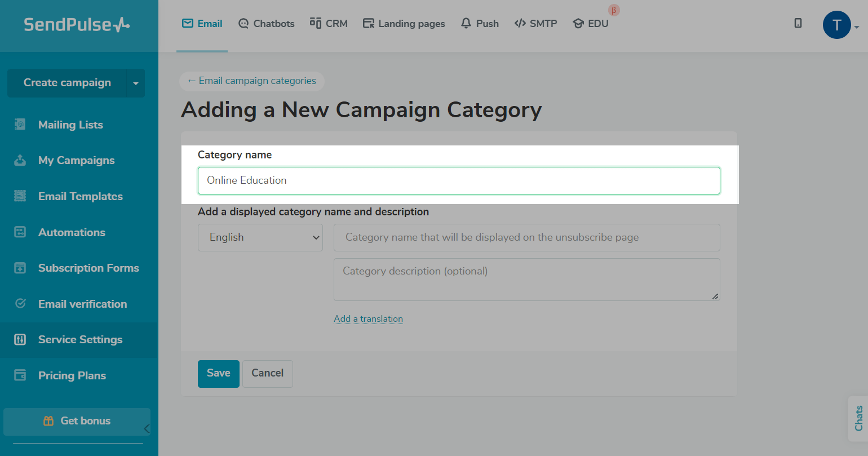
Task: Go to the SMTP tab
Action: tap(536, 24)
